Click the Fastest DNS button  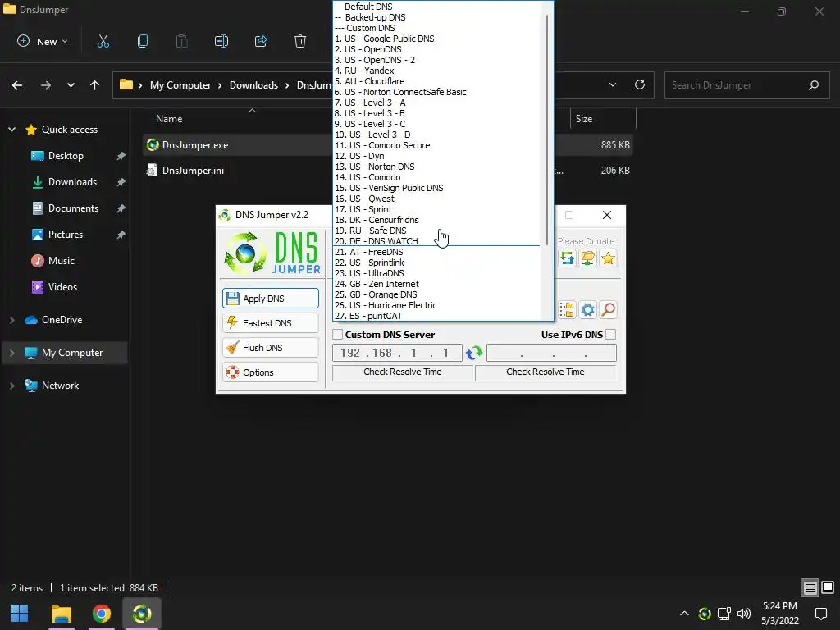point(271,323)
